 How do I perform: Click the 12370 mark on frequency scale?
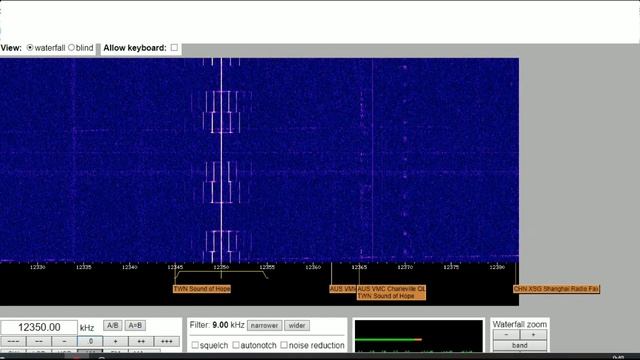pyautogui.click(x=405, y=267)
